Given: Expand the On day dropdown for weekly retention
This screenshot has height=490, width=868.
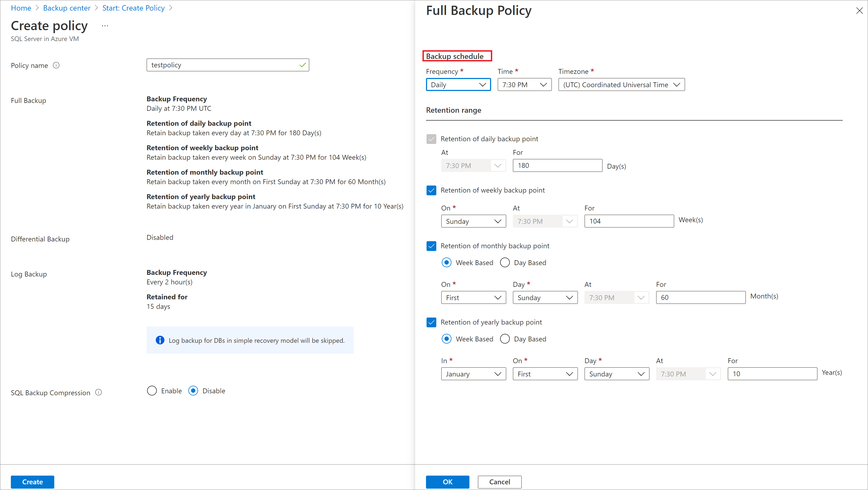Looking at the screenshot, I should 472,220.
